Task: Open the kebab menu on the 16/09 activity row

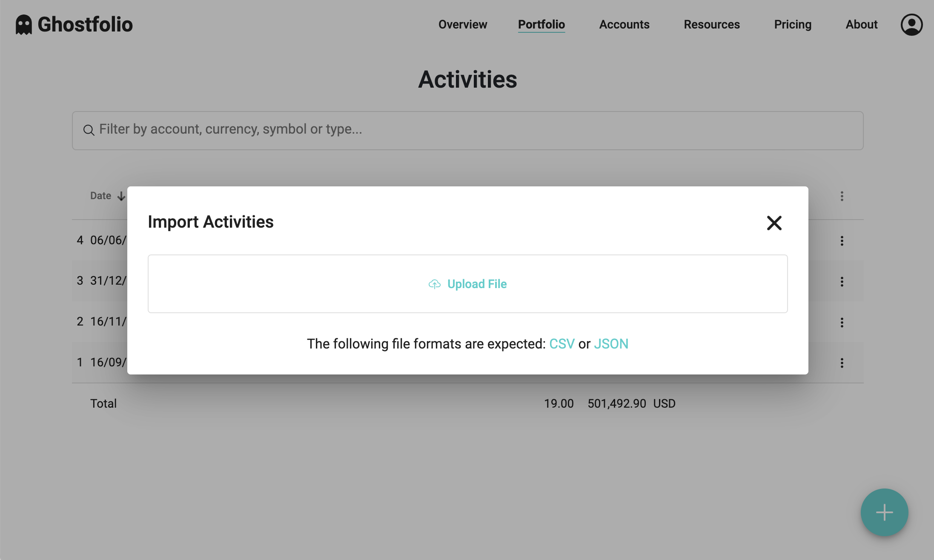Action: point(842,363)
